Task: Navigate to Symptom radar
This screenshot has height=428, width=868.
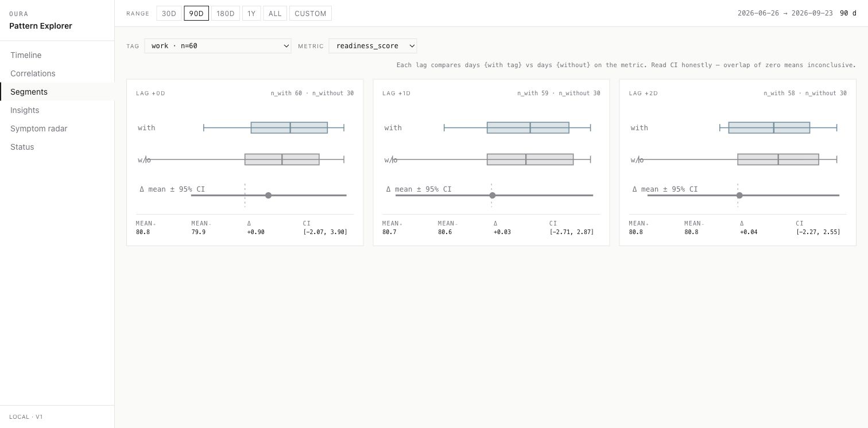Action: click(x=57, y=129)
